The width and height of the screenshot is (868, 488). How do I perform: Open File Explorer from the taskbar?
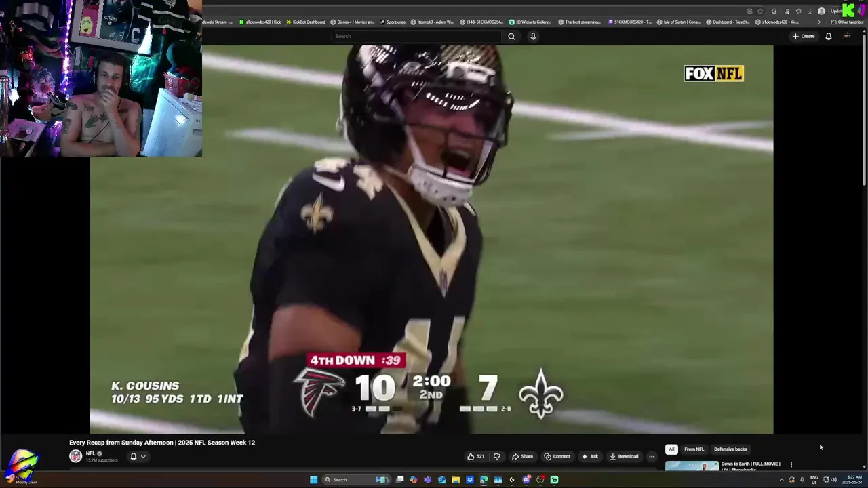456,480
